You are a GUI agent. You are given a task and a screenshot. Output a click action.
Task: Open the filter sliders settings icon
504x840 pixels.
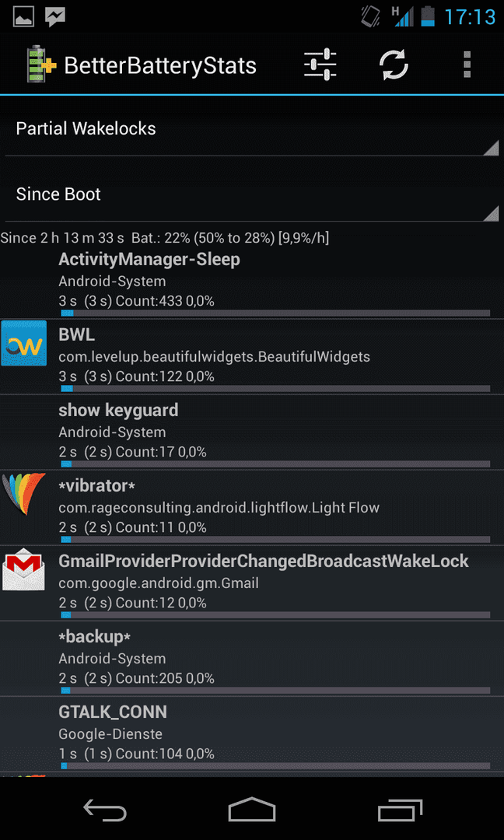pyautogui.click(x=320, y=65)
